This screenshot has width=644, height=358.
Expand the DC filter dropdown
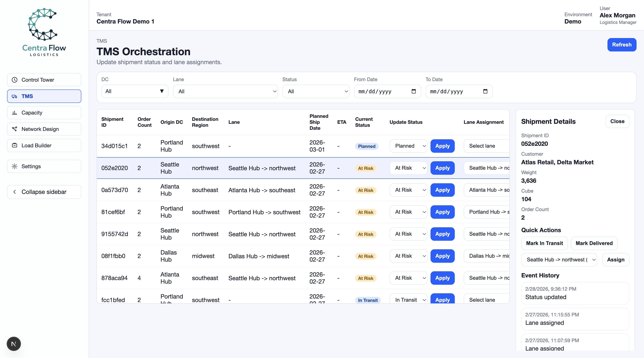click(135, 91)
